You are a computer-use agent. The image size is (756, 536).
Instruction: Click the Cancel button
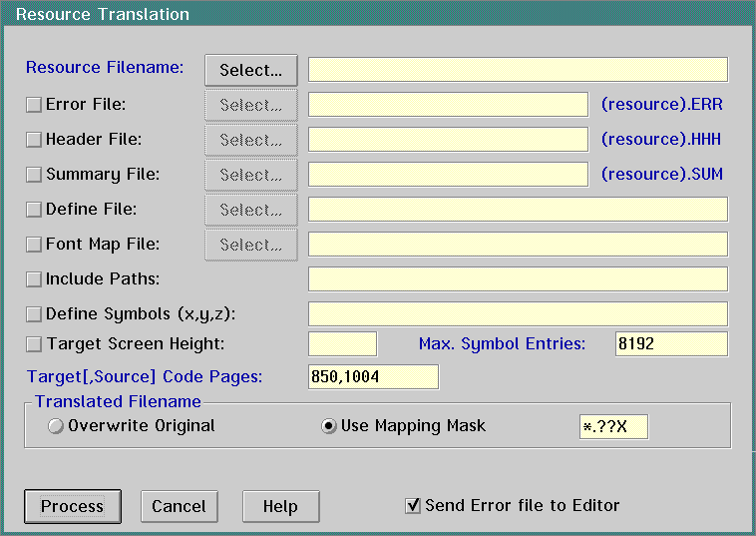(x=179, y=507)
